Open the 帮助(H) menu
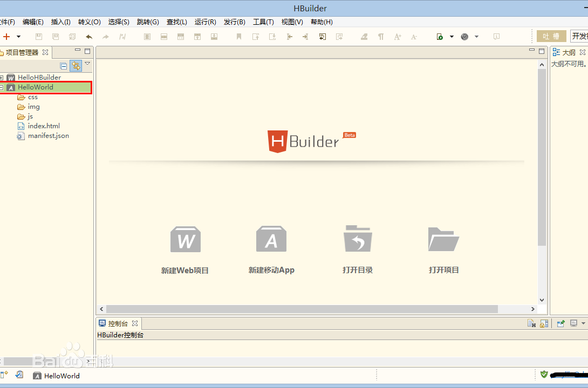 pyautogui.click(x=322, y=22)
